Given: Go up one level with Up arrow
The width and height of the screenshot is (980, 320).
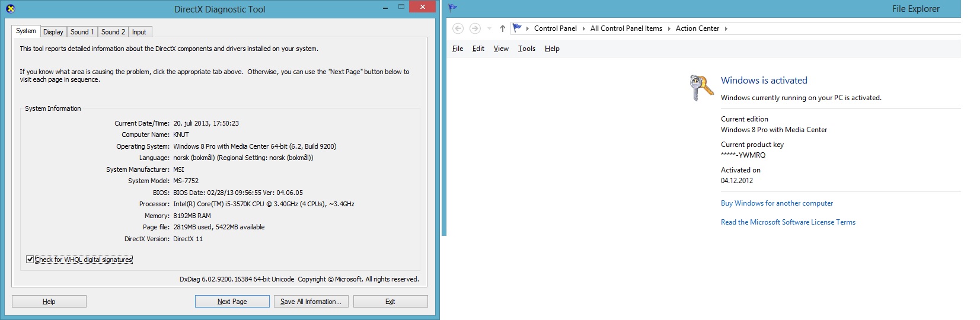Looking at the screenshot, I should (x=503, y=28).
